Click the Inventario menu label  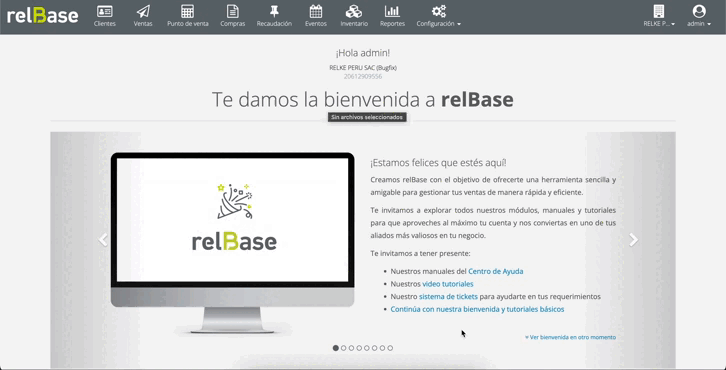tap(354, 24)
